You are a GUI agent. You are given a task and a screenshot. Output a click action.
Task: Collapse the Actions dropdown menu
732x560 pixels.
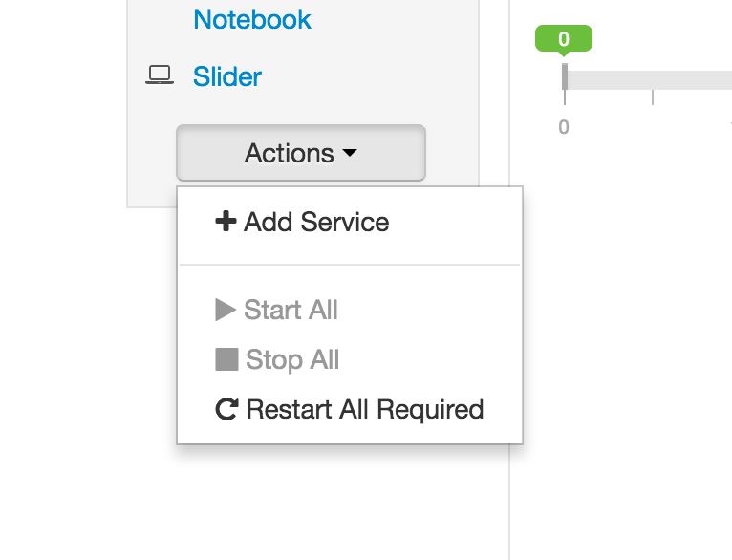click(300, 153)
